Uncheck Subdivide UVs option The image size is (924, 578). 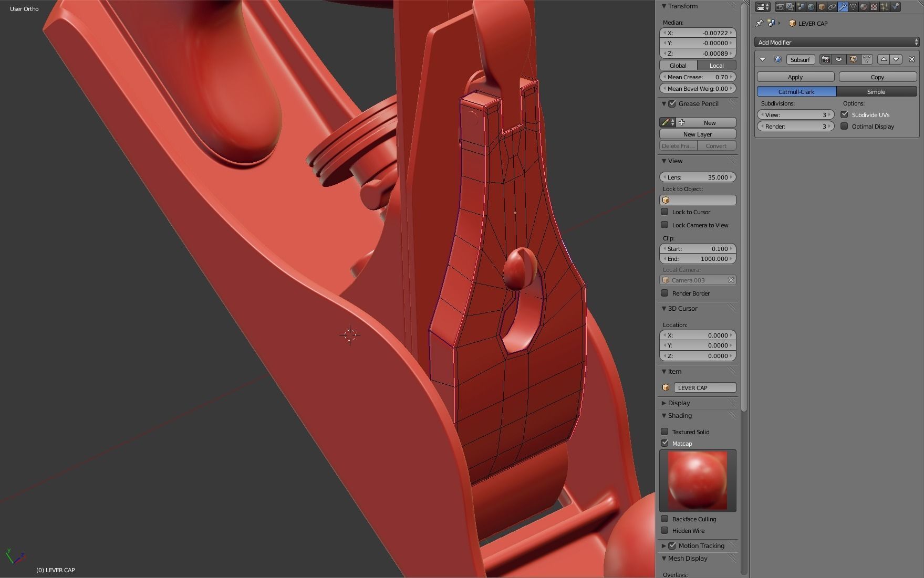tap(844, 114)
